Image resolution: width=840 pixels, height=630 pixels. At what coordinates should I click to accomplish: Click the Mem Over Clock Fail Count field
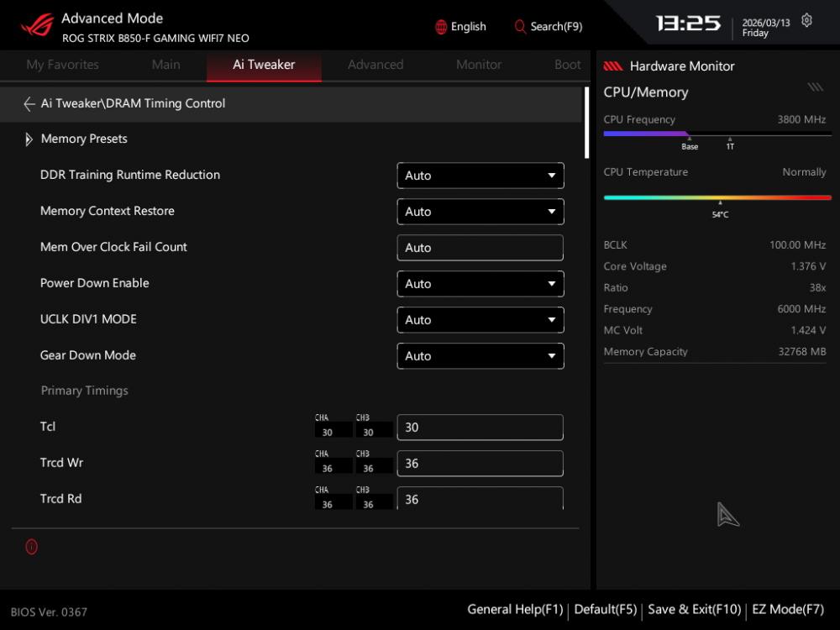point(480,248)
